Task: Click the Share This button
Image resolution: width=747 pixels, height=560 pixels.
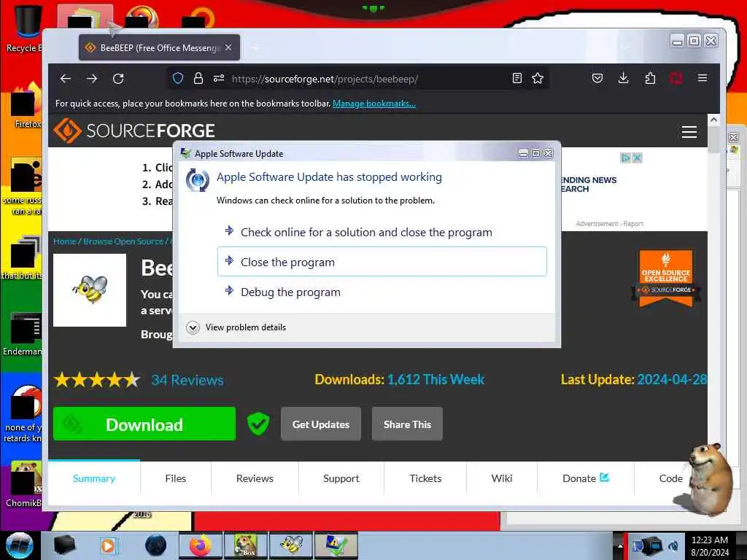Action: pyautogui.click(x=407, y=424)
